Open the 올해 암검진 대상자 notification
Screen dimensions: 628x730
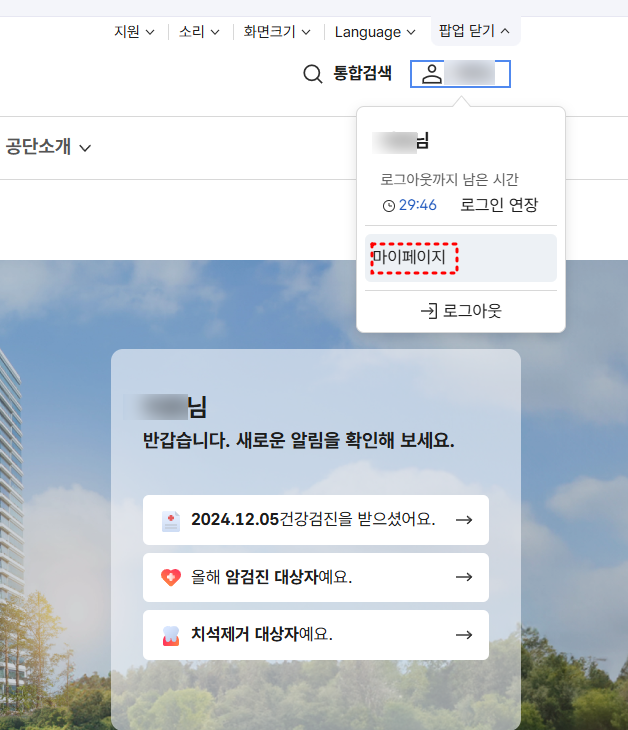(316, 577)
